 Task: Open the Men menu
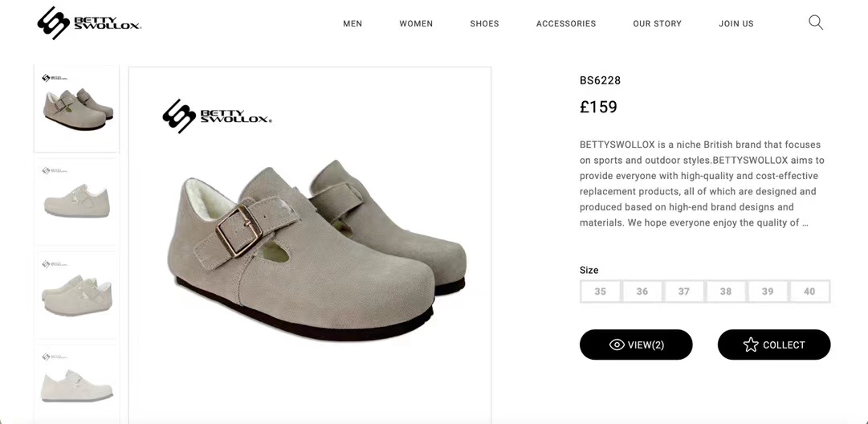(x=352, y=24)
